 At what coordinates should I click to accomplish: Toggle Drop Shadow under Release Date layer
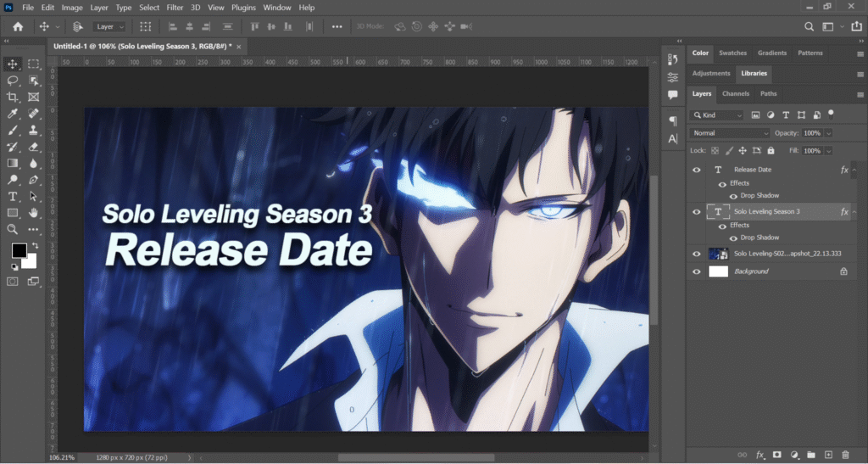733,196
